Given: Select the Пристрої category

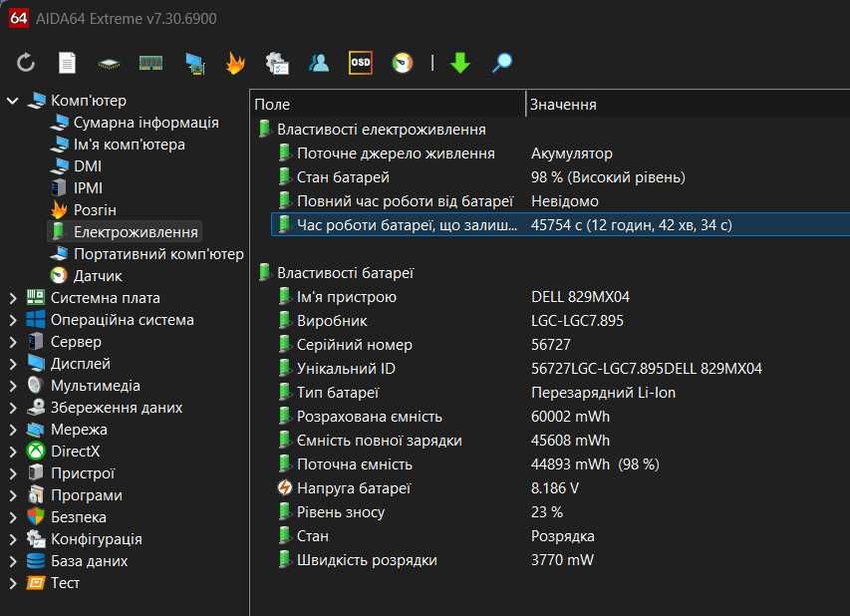Looking at the screenshot, I should [x=83, y=473].
